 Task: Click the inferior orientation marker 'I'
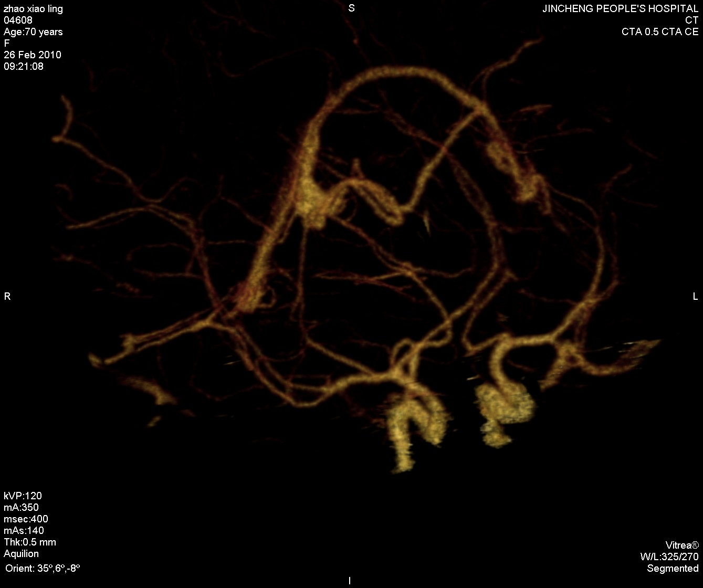pos(350,581)
